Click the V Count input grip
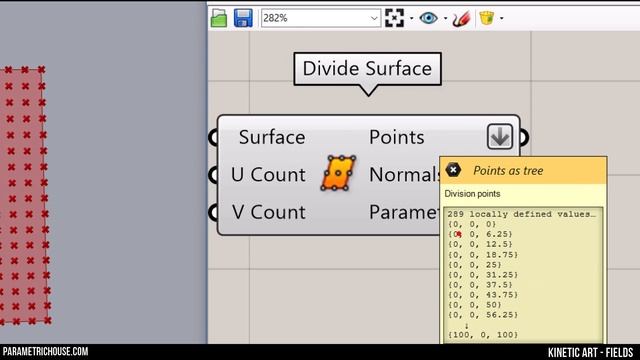 214,212
